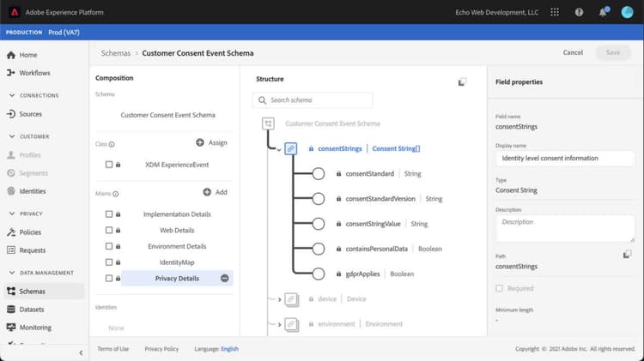This screenshot has height=361, width=644.
Task: Open Privacy Policy link
Action: click(161, 349)
